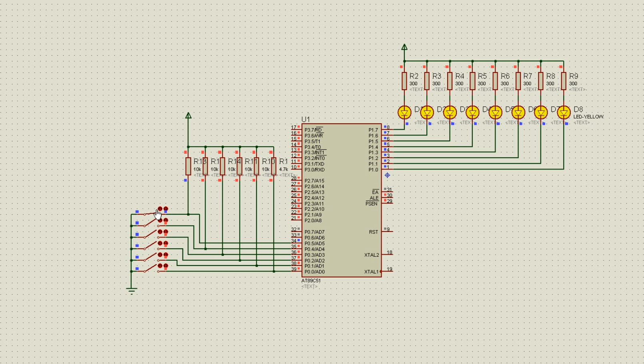Click the AT89C51 part name text
The width and height of the screenshot is (644, 364).
[x=311, y=281]
